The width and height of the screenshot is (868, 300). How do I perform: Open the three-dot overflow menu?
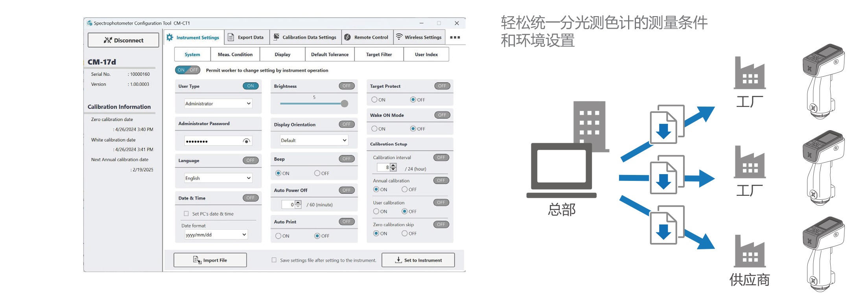coord(455,37)
